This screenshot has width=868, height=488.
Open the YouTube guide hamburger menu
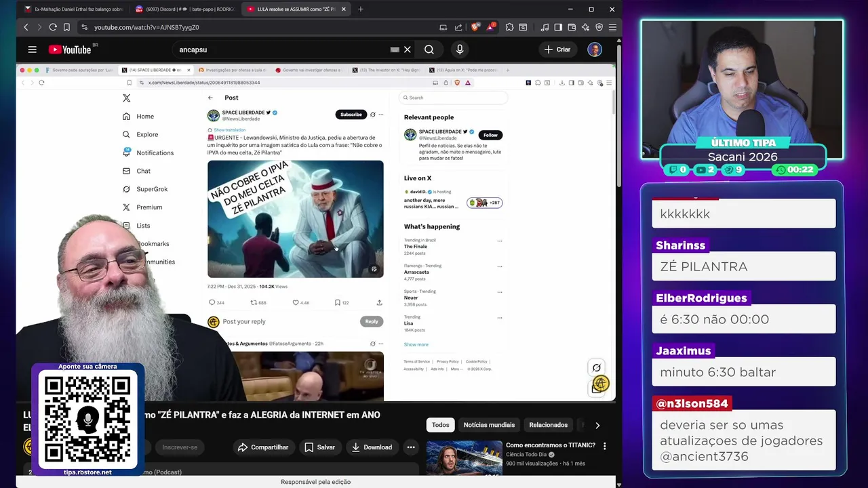pyautogui.click(x=32, y=49)
